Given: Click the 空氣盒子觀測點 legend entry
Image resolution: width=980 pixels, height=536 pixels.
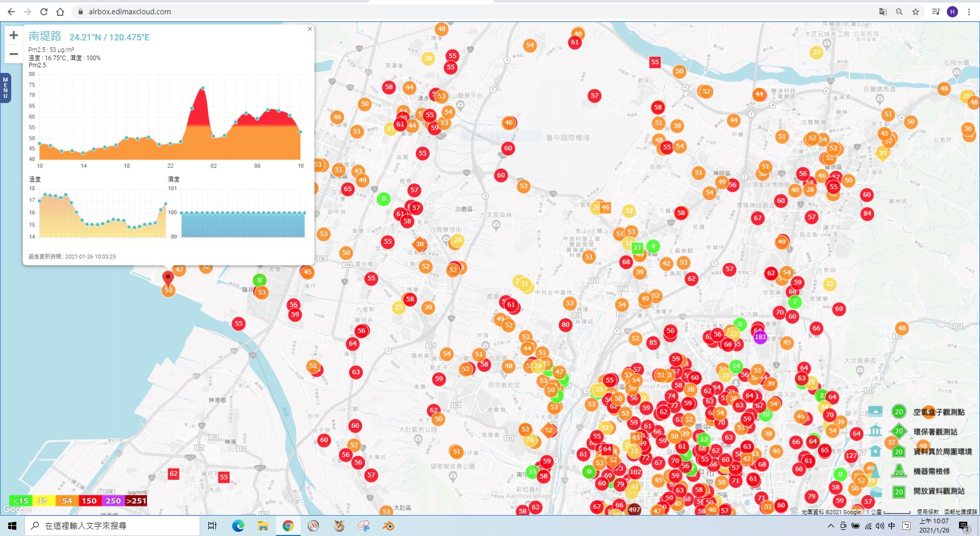Looking at the screenshot, I should pyautogui.click(x=939, y=412).
